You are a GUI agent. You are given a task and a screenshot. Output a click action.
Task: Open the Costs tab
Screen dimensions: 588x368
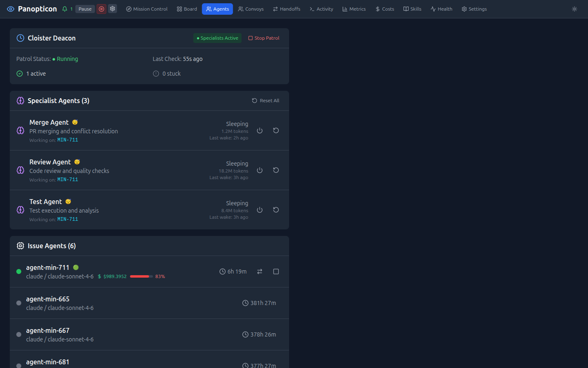point(384,9)
